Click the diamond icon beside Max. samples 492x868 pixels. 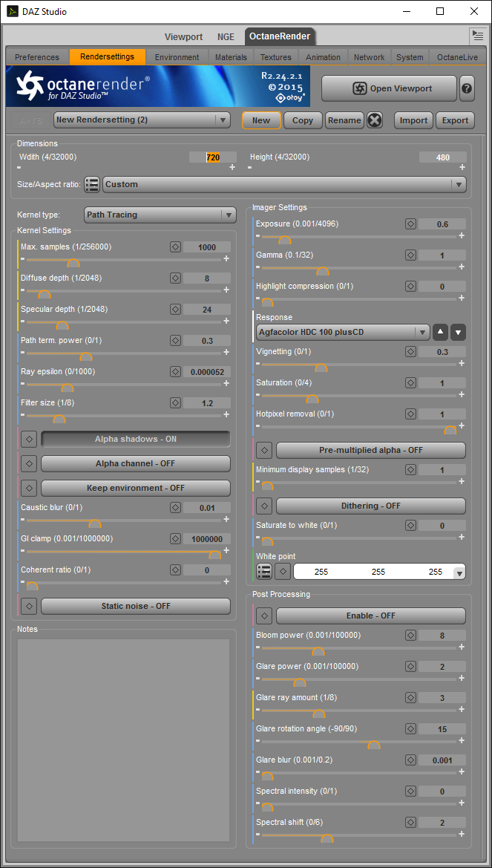(x=175, y=247)
